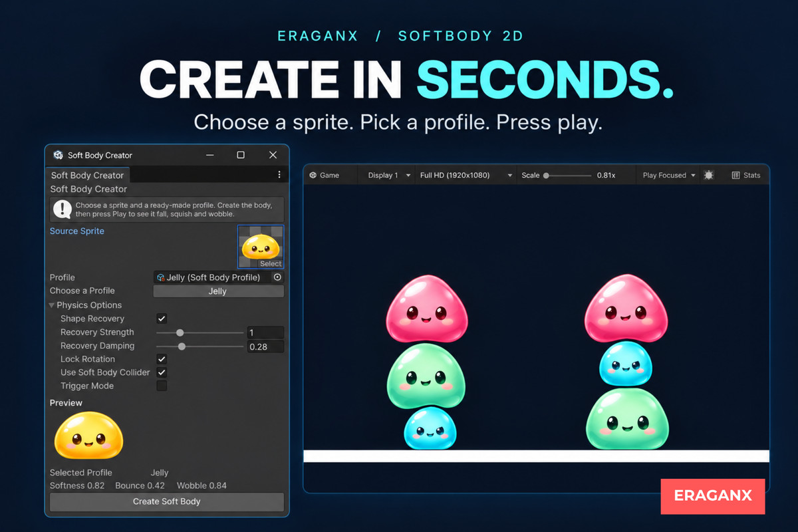The height and width of the screenshot is (532, 798).
Task: Minimize the Soft Body Creator window
Action: (x=209, y=155)
